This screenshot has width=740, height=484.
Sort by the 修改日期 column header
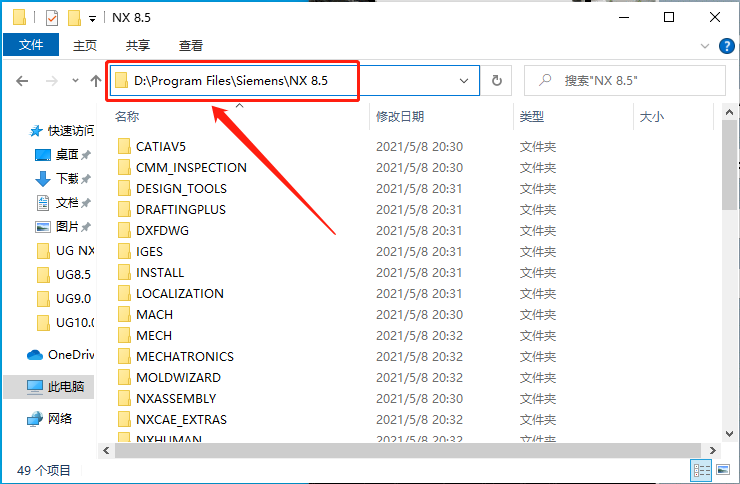coord(400,117)
